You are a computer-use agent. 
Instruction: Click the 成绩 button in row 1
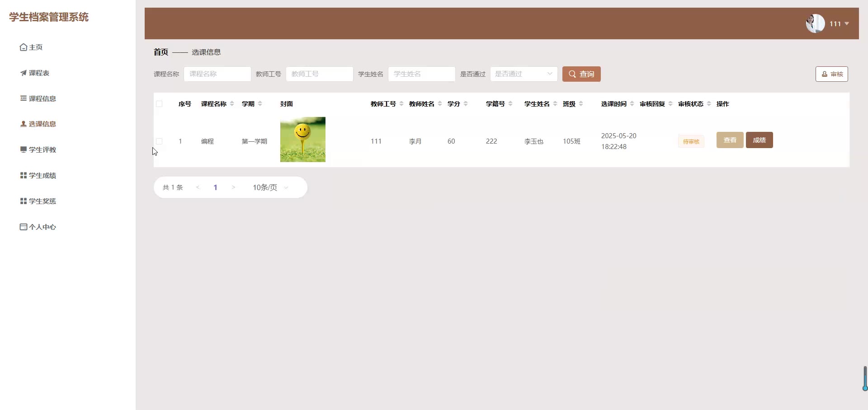pos(759,140)
